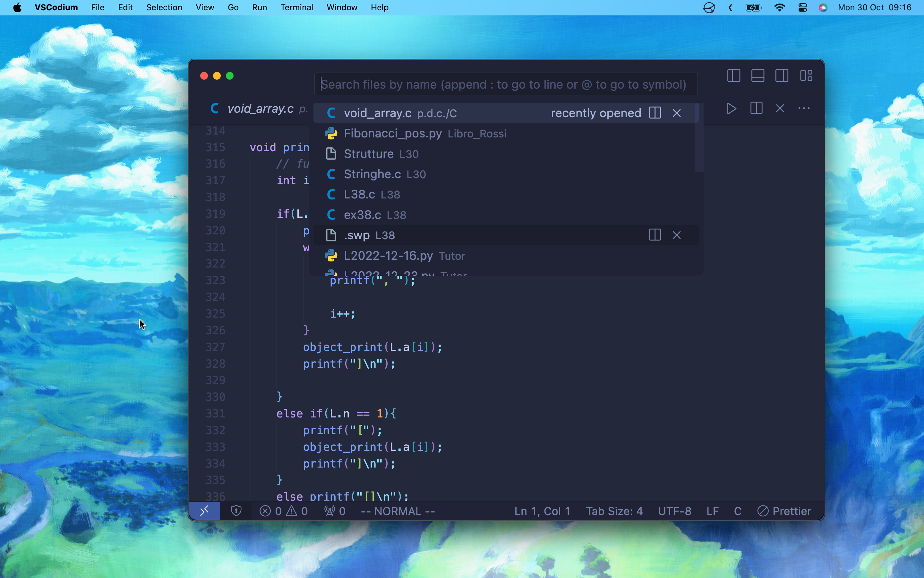
Task: Open the View menu
Action: coord(205,7)
